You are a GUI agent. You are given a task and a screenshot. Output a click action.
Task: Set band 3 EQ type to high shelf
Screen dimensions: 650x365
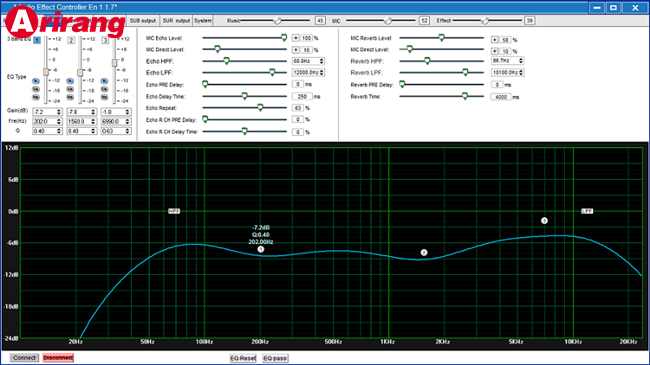104,97
